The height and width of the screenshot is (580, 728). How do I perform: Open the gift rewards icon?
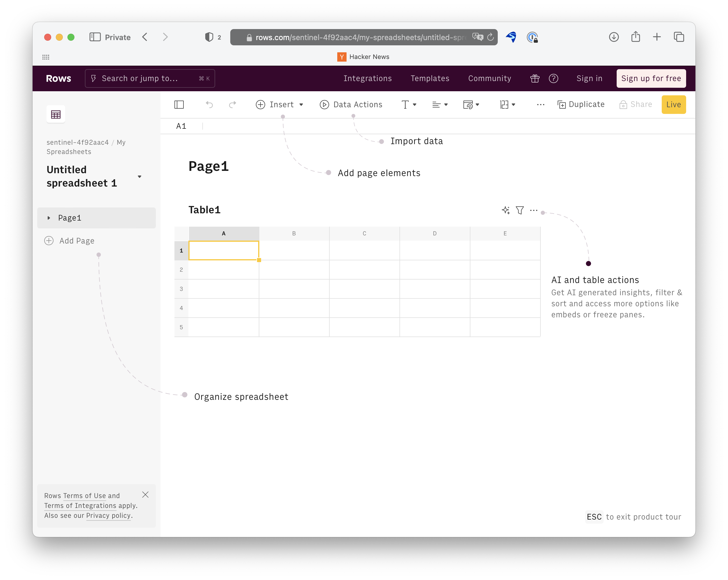click(535, 78)
